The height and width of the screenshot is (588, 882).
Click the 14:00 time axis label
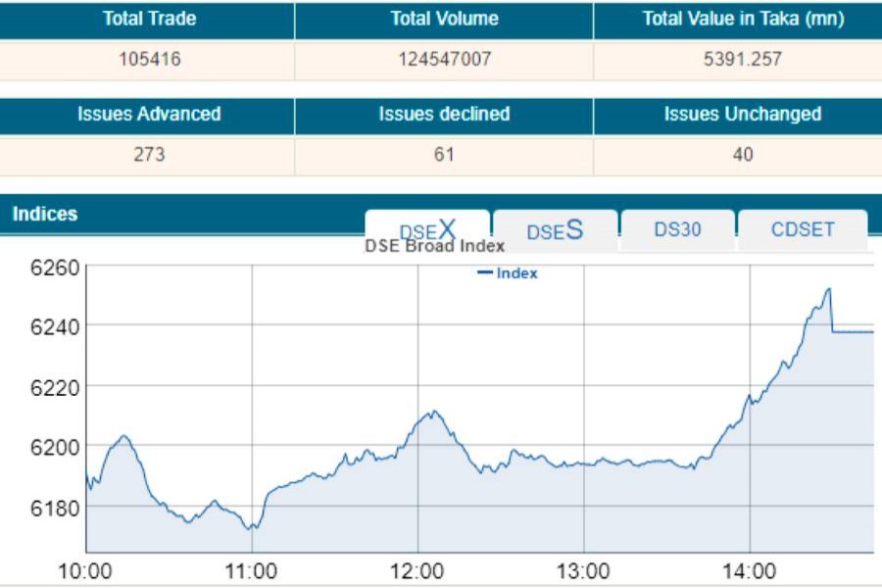pos(750,571)
